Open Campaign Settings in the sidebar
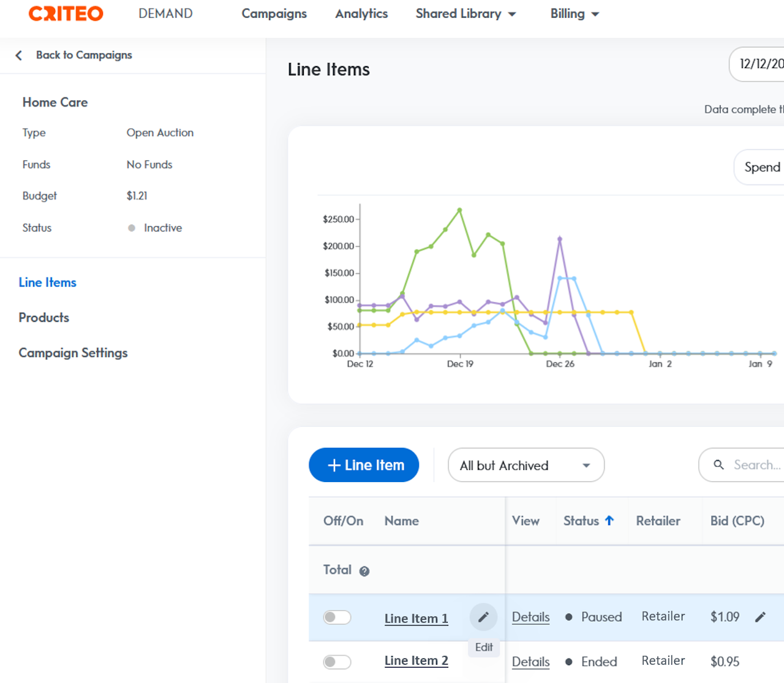 (73, 353)
